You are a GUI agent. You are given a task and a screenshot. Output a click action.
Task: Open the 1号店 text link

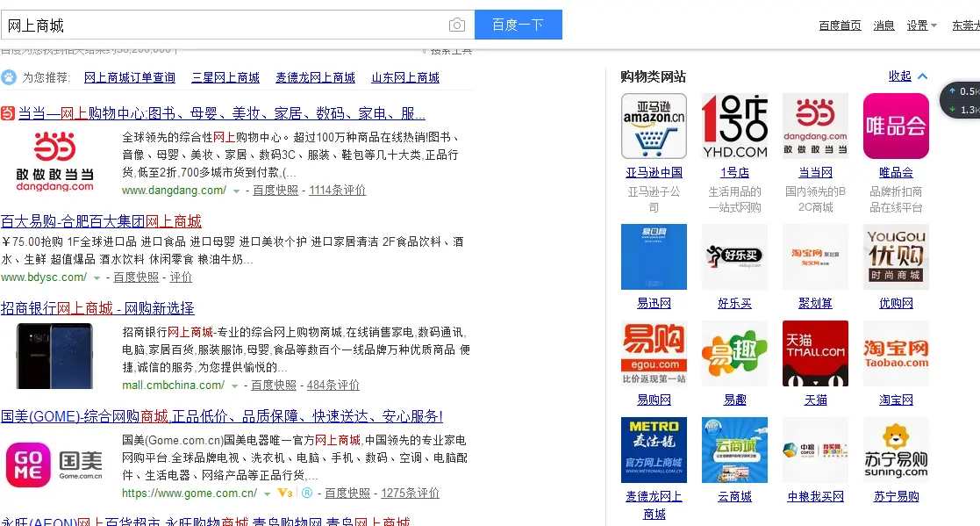[x=734, y=173]
